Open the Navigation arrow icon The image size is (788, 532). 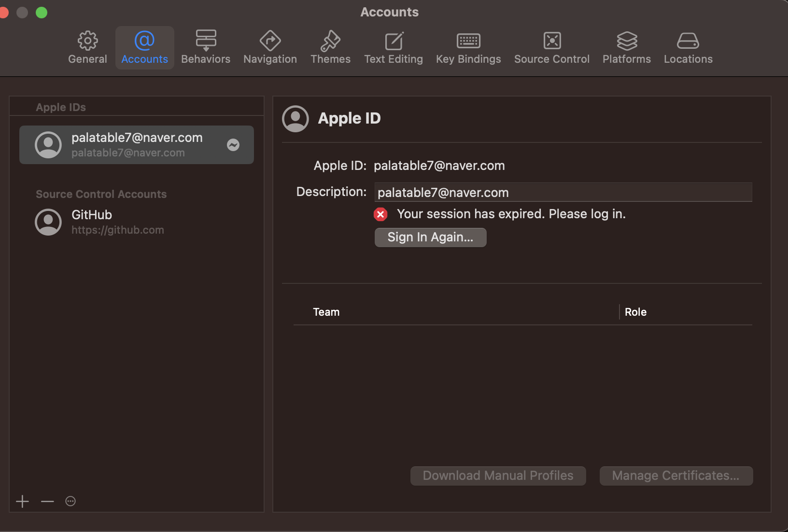tap(270, 41)
